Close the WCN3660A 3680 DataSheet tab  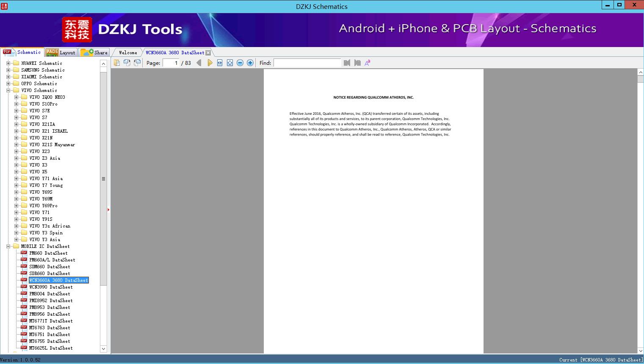coord(208,53)
